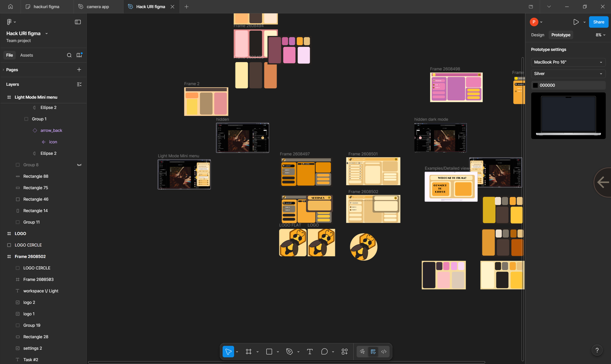Select the Text tool
Viewport: 611px width, 364px height.
click(x=310, y=352)
